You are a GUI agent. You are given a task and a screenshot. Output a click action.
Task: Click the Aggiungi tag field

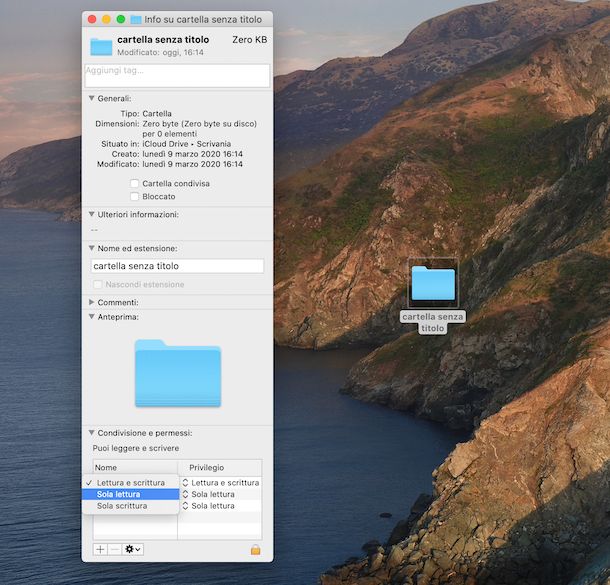point(177,76)
